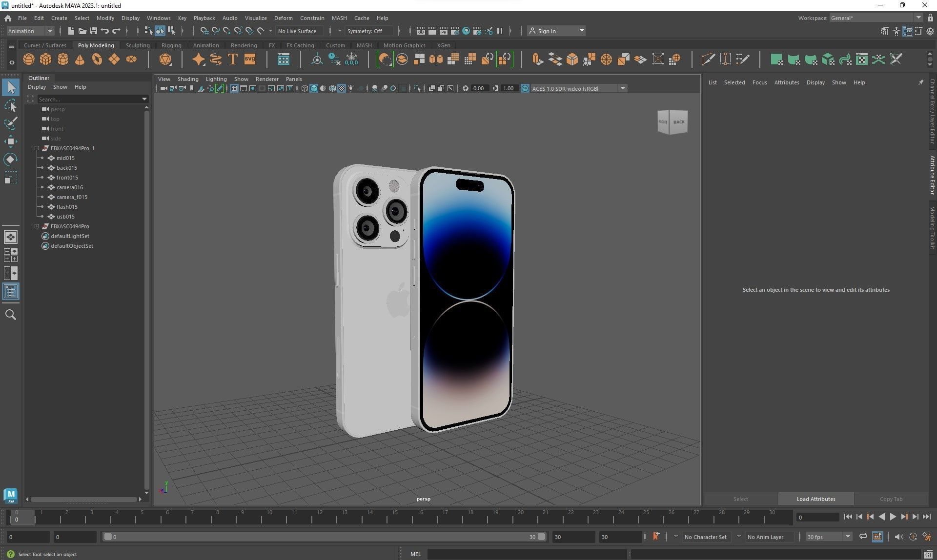Toggle the workspace lock icon
Image resolution: width=937 pixels, height=560 pixels.
tap(930, 18)
